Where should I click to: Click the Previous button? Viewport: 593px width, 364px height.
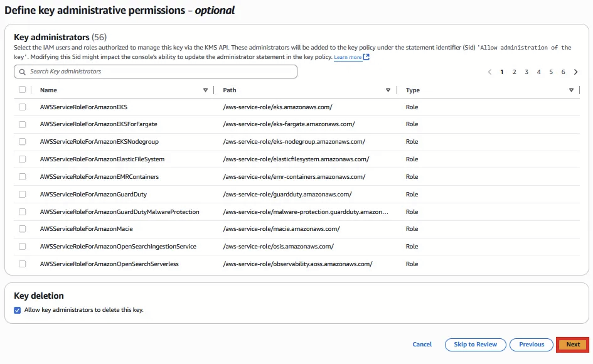pyautogui.click(x=532, y=345)
